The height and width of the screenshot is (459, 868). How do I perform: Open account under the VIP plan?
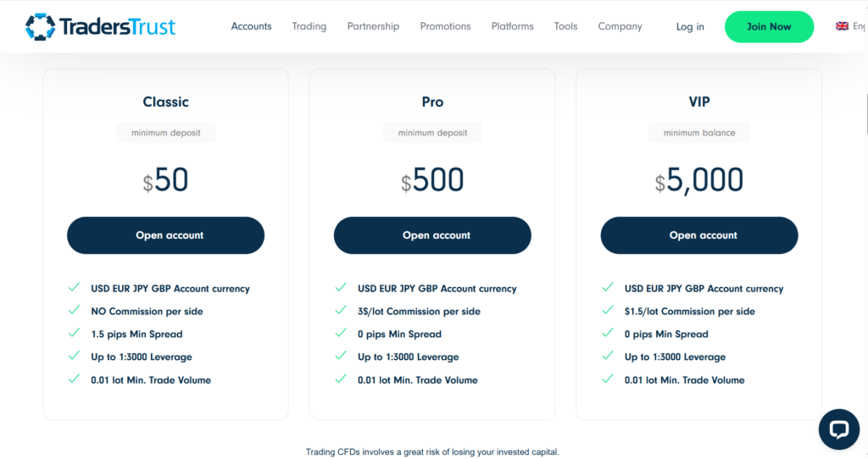[x=699, y=235]
